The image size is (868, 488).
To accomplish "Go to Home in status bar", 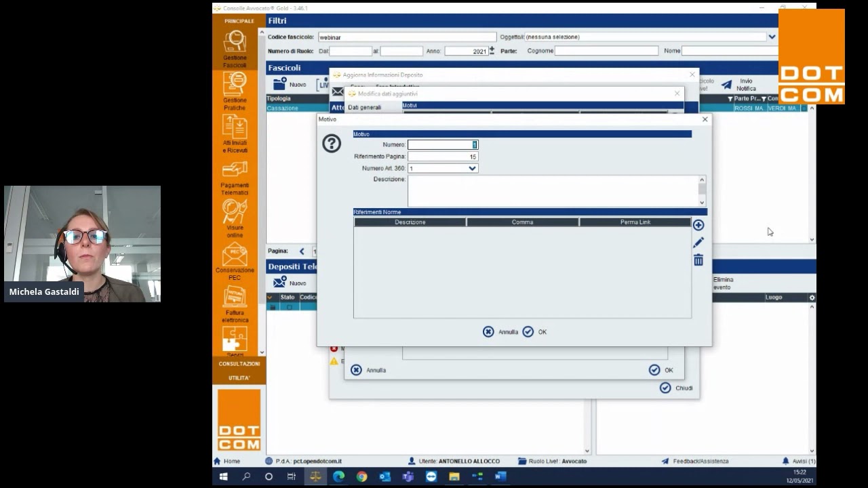I will (227, 461).
